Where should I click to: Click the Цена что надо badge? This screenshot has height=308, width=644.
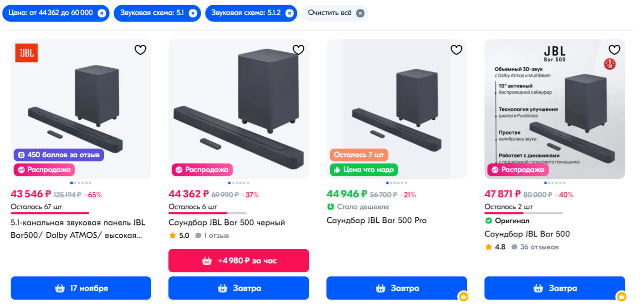coord(364,170)
